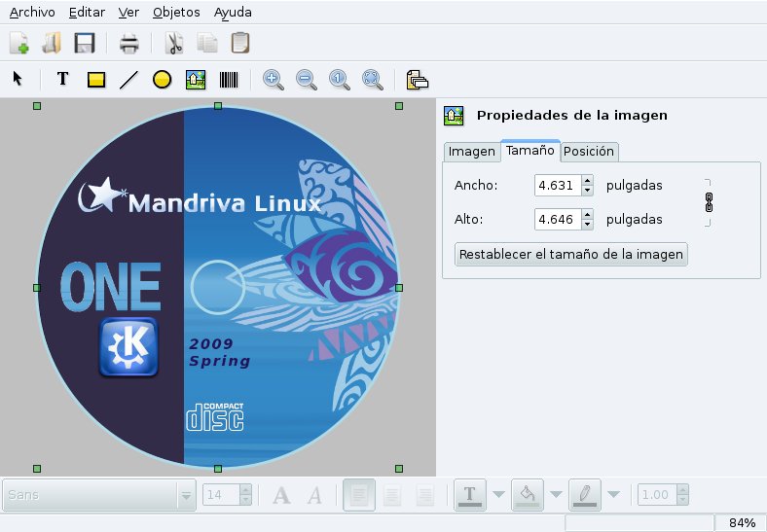The width and height of the screenshot is (767, 532).
Task: Set center text alignment
Action: point(392,495)
